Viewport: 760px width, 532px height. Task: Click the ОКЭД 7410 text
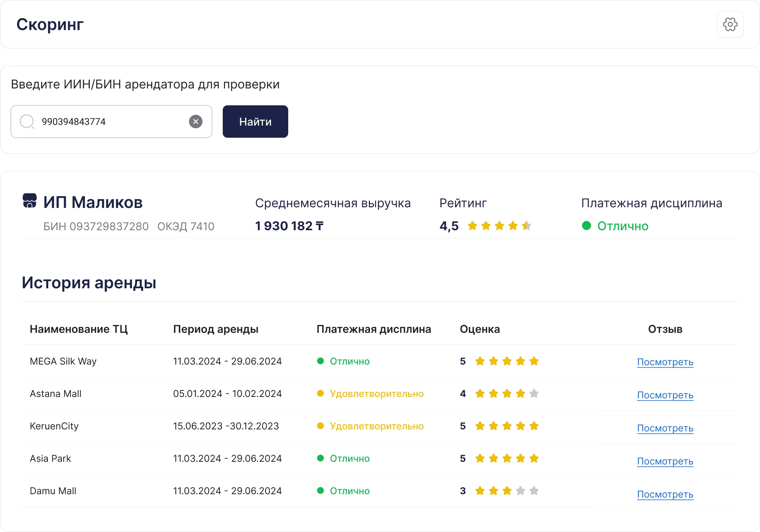coord(186,226)
